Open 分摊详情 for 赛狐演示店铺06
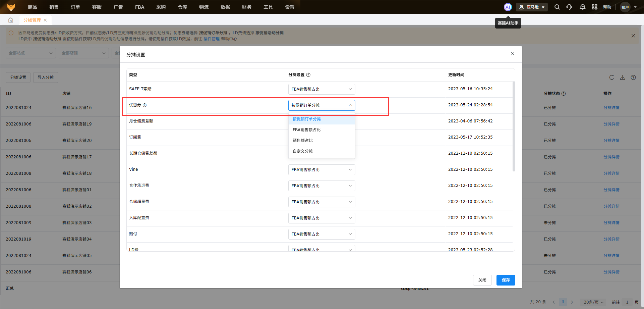Viewport: 644px width, 309px height. pos(611,272)
